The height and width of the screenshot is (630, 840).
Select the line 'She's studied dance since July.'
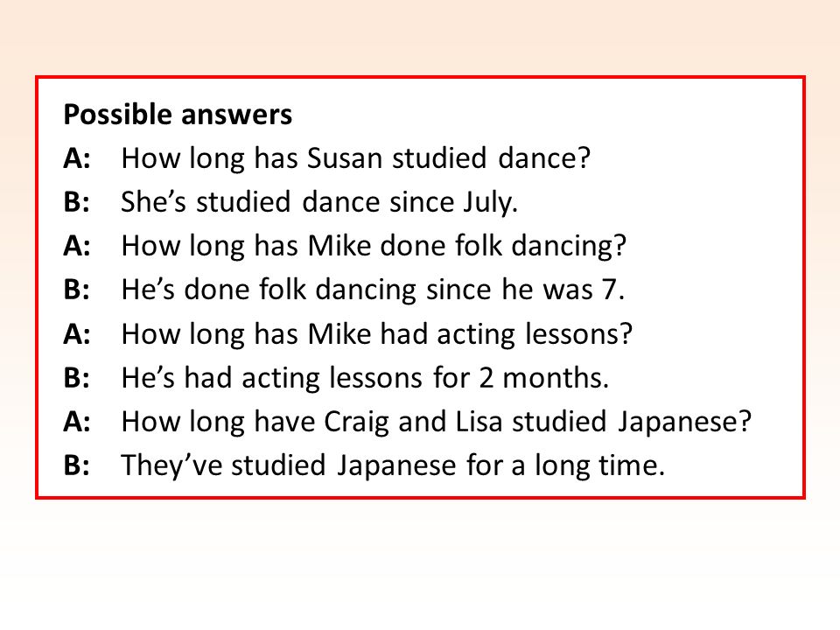(x=319, y=202)
